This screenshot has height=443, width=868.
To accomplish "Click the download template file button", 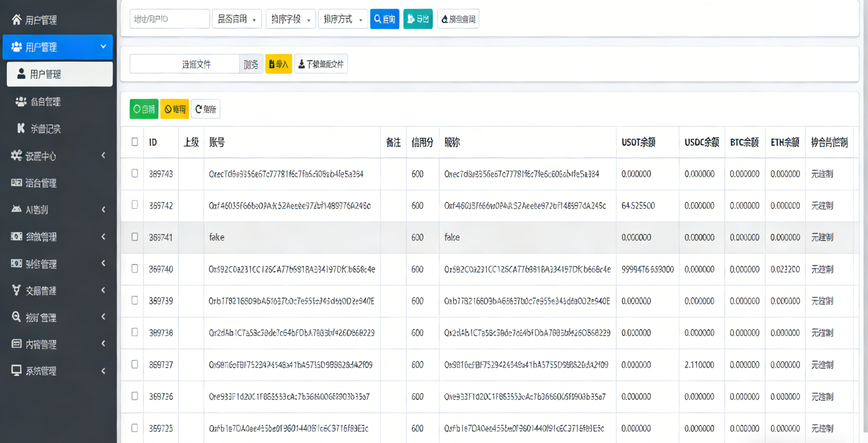I will pyautogui.click(x=321, y=64).
